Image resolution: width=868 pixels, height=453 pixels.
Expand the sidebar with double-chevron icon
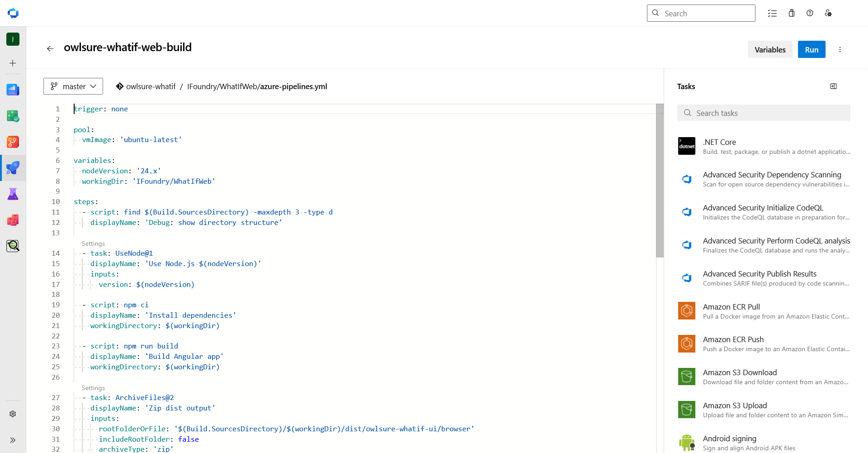click(13, 440)
